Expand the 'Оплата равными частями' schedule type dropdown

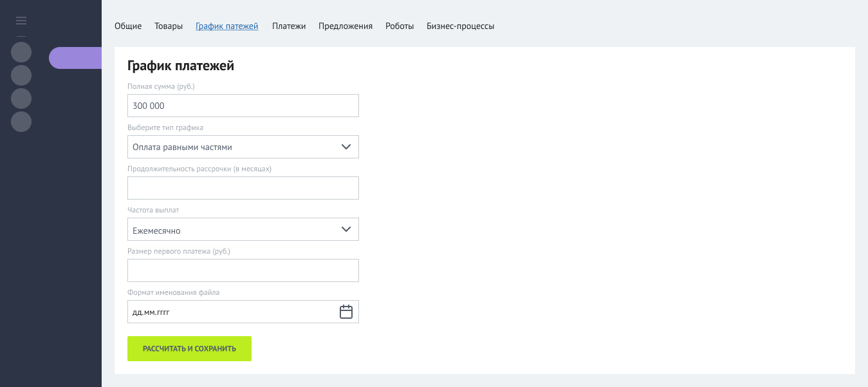click(x=243, y=147)
